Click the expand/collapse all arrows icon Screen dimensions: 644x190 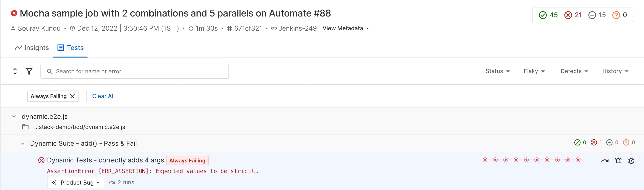[15, 71]
